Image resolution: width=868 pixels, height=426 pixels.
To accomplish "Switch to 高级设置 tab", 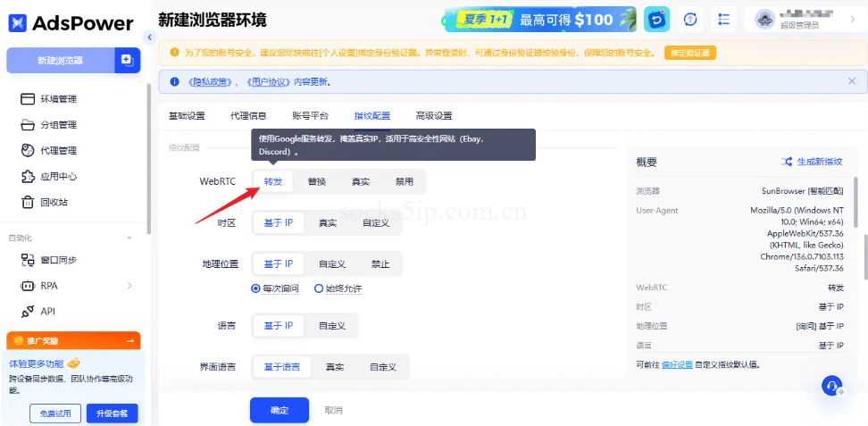I will (434, 116).
